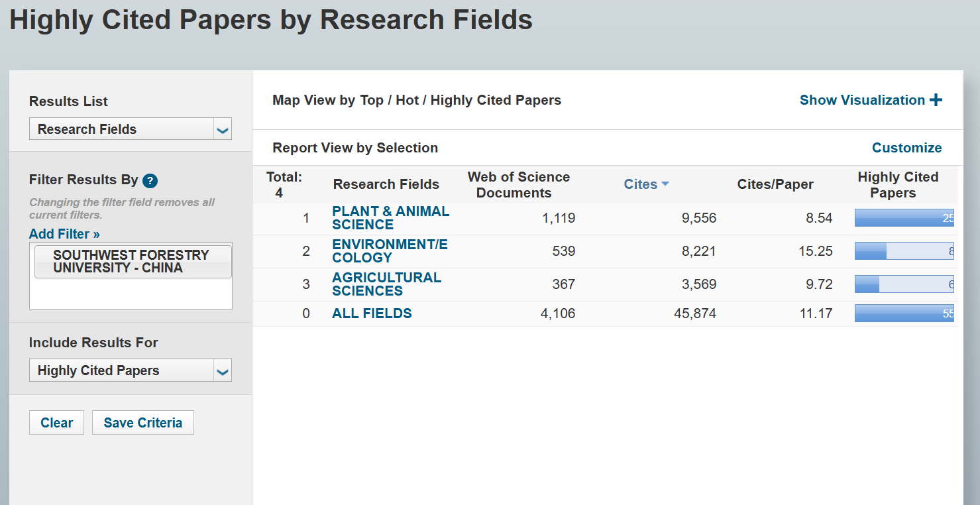The height and width of the screenshot is (505, 980).
Task: Click the All Fields highly cited papers bar
Action: pos(904,313)
